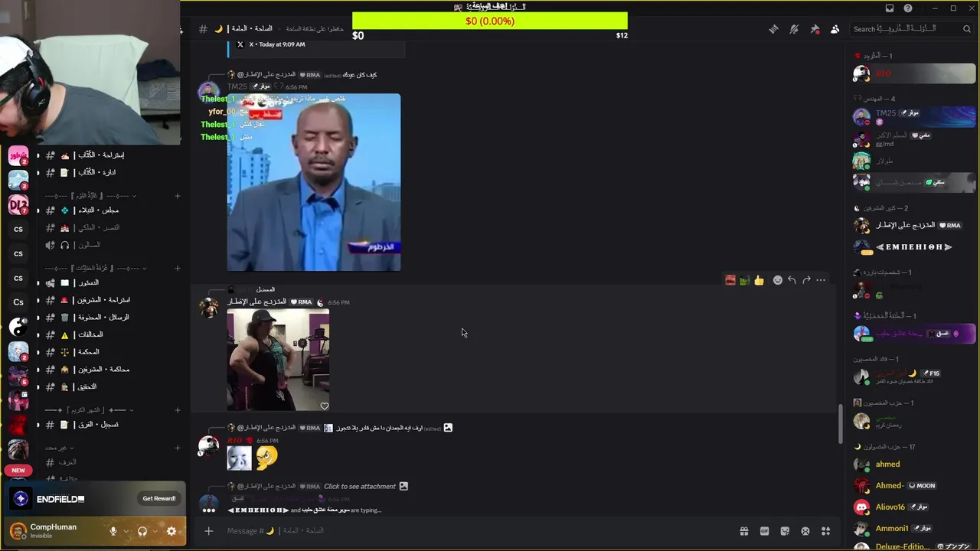
Task: Toggle channel notification mute bell
Action: coord(794,29)
